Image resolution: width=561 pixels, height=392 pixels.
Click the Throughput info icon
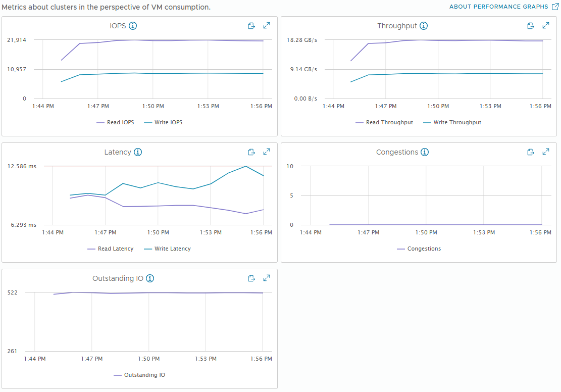tap(424, 26)
